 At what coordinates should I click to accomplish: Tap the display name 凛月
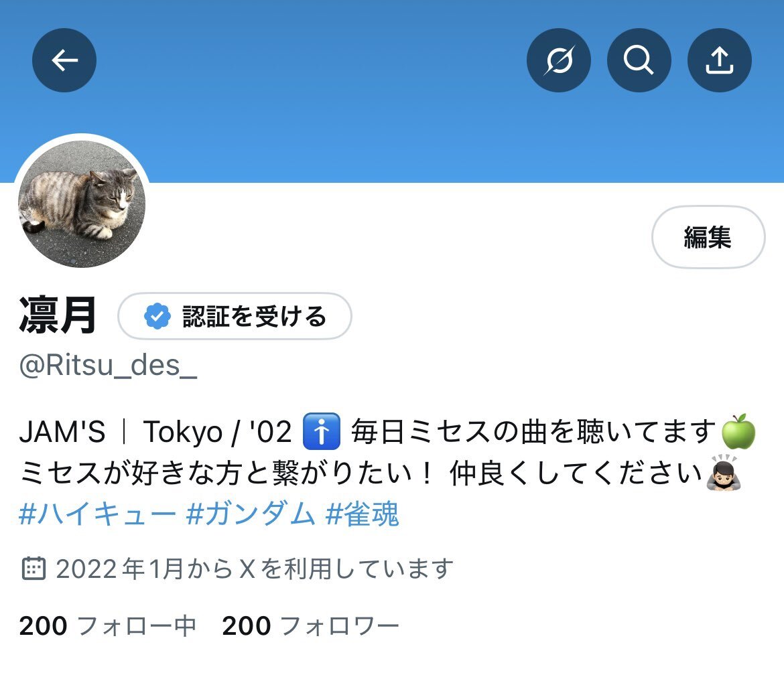tap(57, 316)
